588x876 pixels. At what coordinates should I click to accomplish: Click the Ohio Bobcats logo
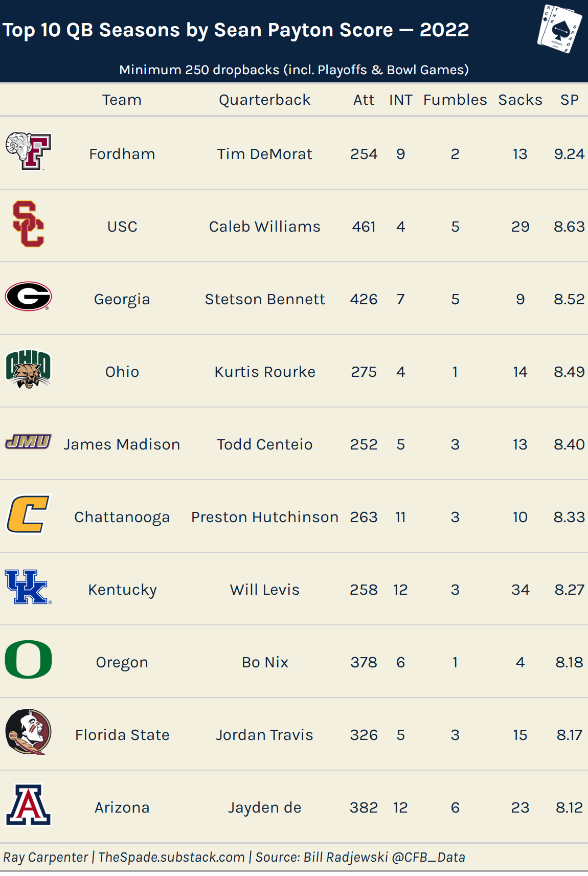(x=28, y=369)
